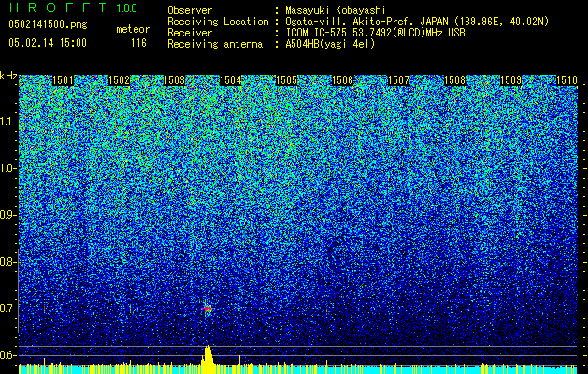Screen dimensions: 588x374
Task: Click the 0.6 frequency axis label
Action: tap(8, 355)
